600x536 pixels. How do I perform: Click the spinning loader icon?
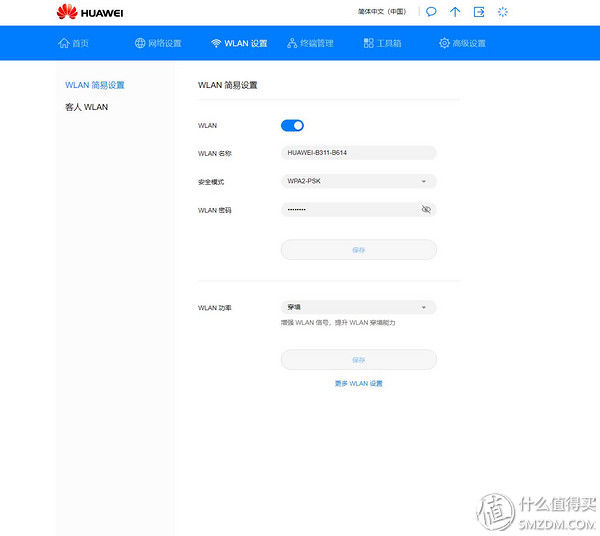(503, 12)
